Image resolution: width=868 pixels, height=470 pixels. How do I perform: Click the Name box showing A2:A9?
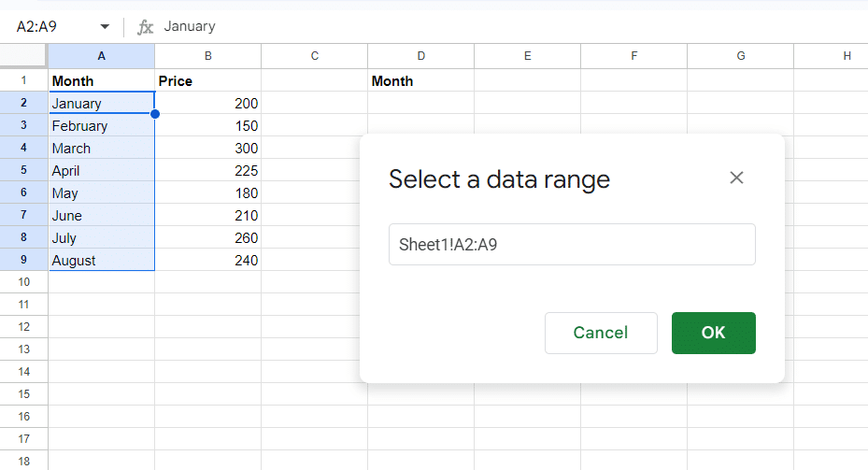point(51,27)
